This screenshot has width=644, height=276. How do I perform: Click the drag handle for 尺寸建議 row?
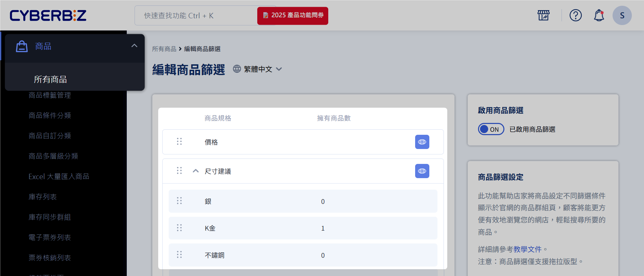click(179, 171)
